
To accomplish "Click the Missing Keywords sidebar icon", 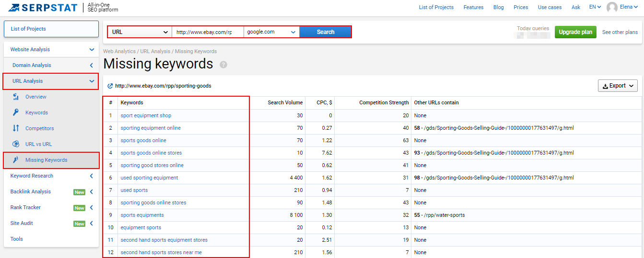I will pyautogui.click(x=16, y=160).
